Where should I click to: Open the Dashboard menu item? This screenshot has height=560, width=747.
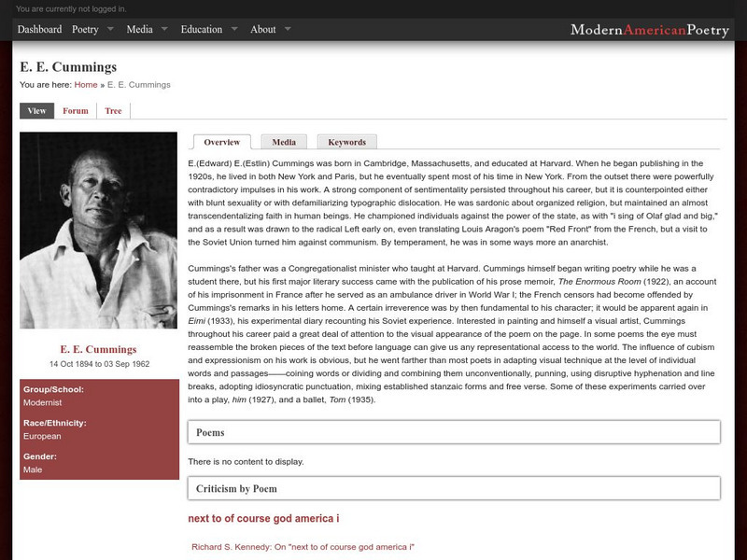(x=39, y=30)
